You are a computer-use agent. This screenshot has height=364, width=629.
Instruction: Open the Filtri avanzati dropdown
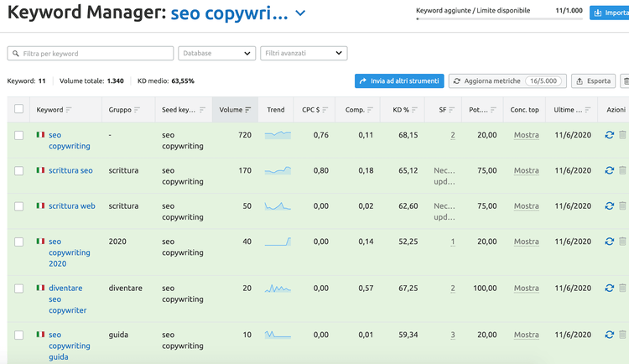pos(304,53)
